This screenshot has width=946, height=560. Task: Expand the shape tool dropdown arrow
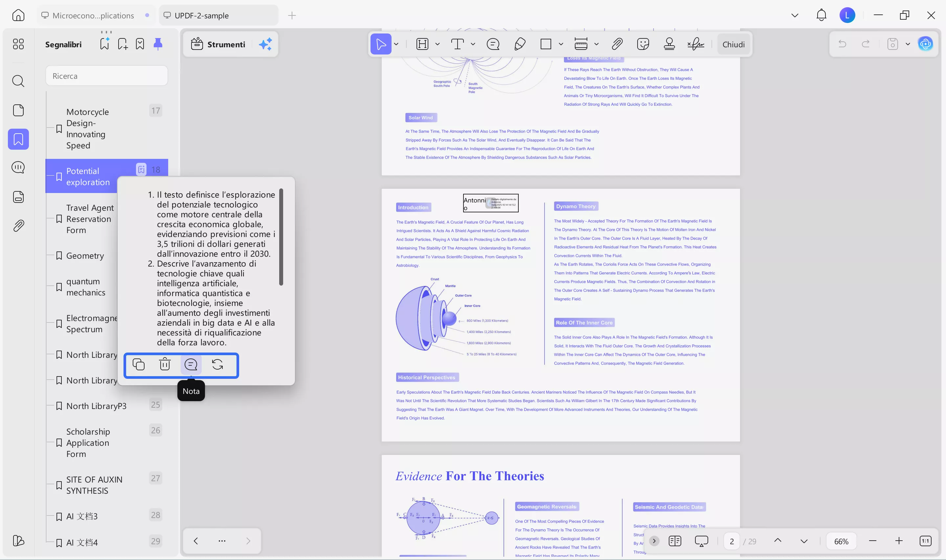(561, 44)
